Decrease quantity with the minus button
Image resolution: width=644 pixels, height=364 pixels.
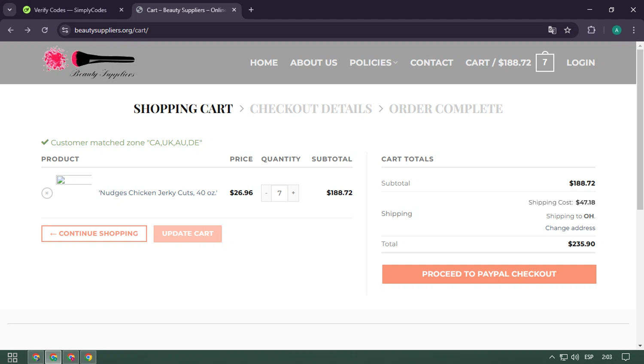(266, 193)
